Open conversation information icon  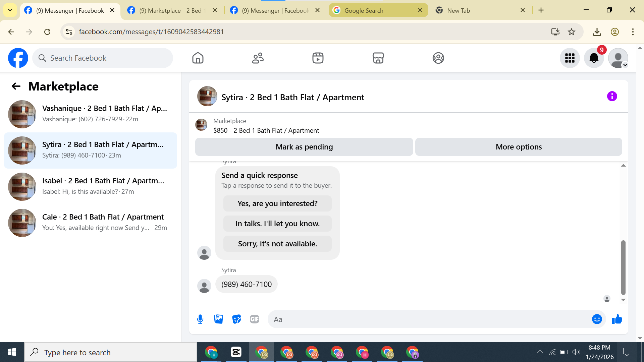pos(612,97)
